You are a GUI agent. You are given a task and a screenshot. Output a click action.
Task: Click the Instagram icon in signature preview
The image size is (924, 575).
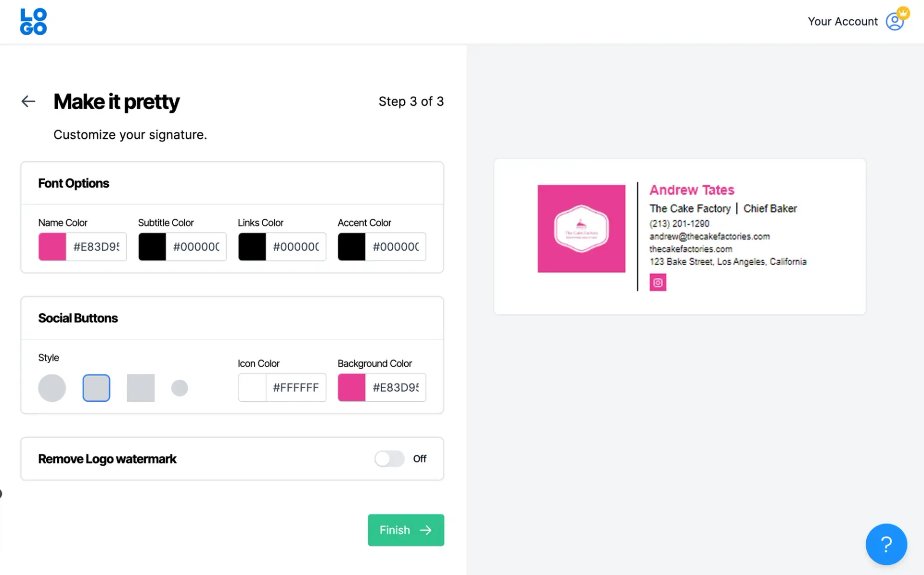coord(657,282)
